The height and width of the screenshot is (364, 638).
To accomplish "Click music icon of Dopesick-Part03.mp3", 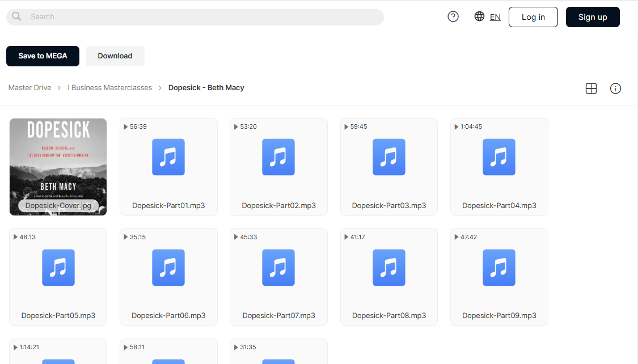I will [389, 157].
